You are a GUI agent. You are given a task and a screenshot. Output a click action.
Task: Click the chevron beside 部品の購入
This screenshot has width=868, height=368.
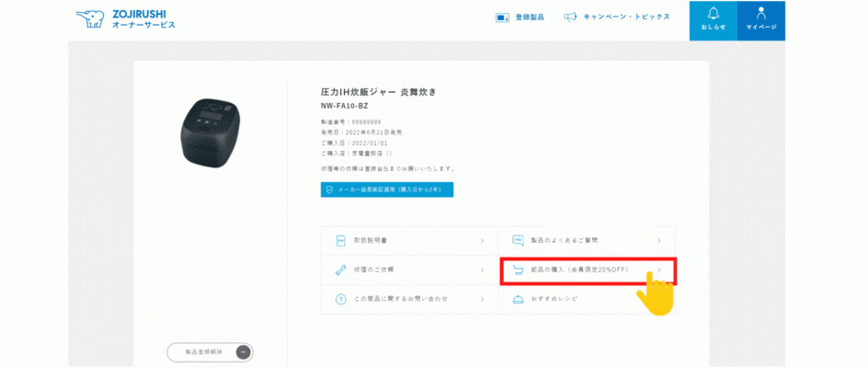[x=659, y=270]
